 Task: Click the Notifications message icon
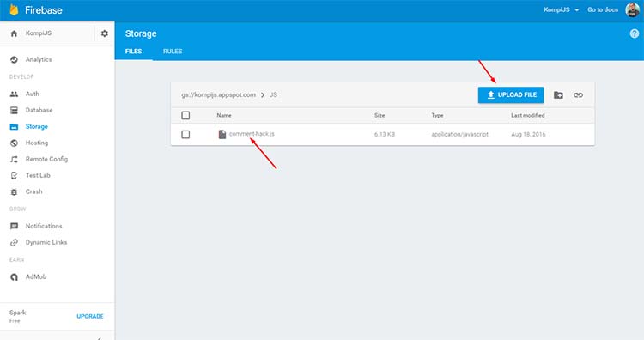(14, 227)
